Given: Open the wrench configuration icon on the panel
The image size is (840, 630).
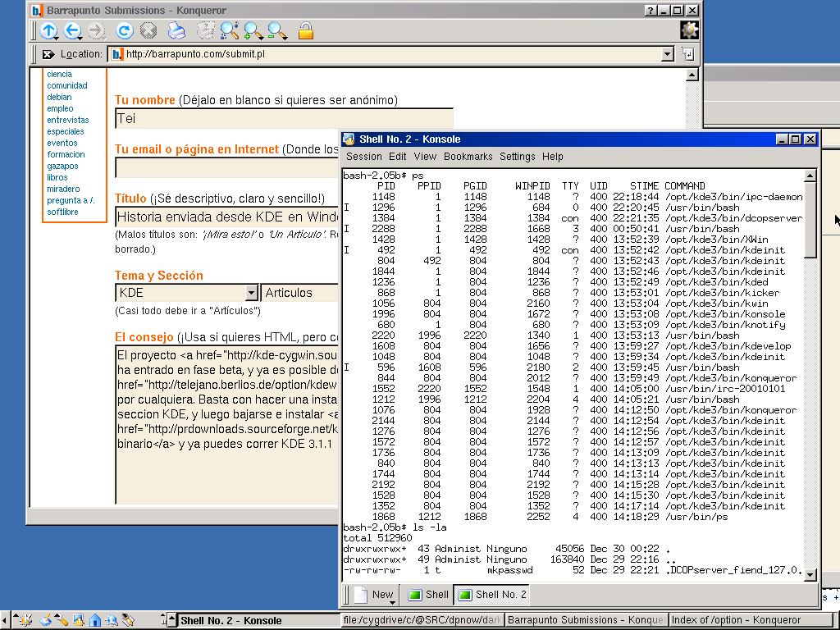Looking at the screenshot, I should tap(61, 620).
